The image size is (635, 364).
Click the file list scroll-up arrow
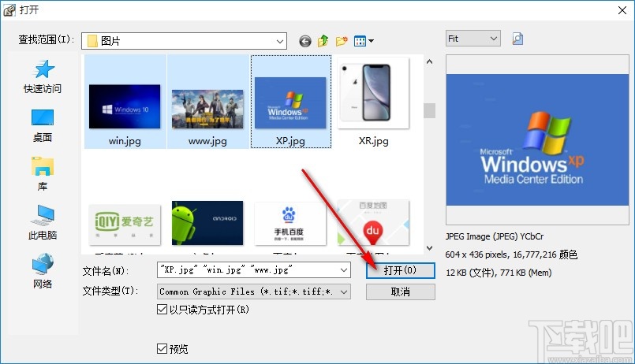pos(429,62)
